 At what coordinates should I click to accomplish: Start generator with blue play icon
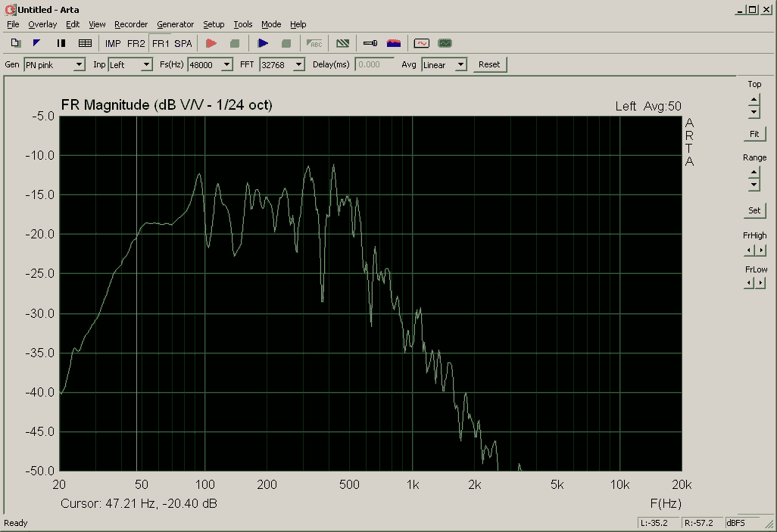click(x=263, y=43)
